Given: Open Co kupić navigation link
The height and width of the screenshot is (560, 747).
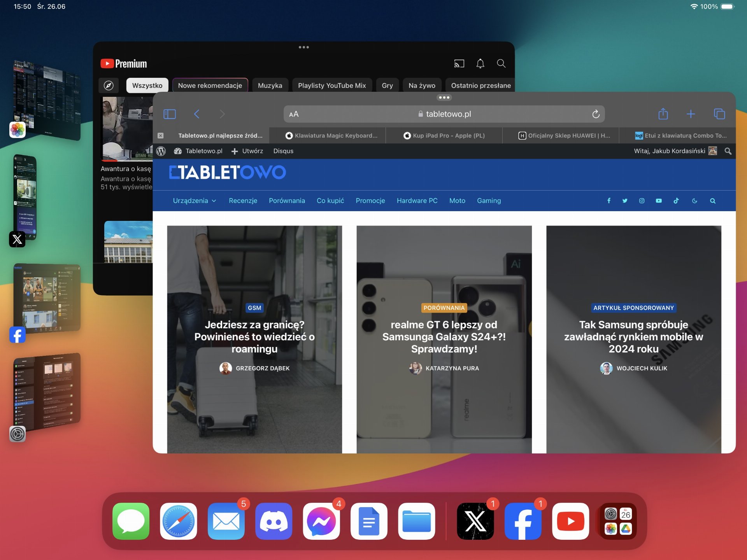Looking at the screenshot, I should tap(330, 201).
